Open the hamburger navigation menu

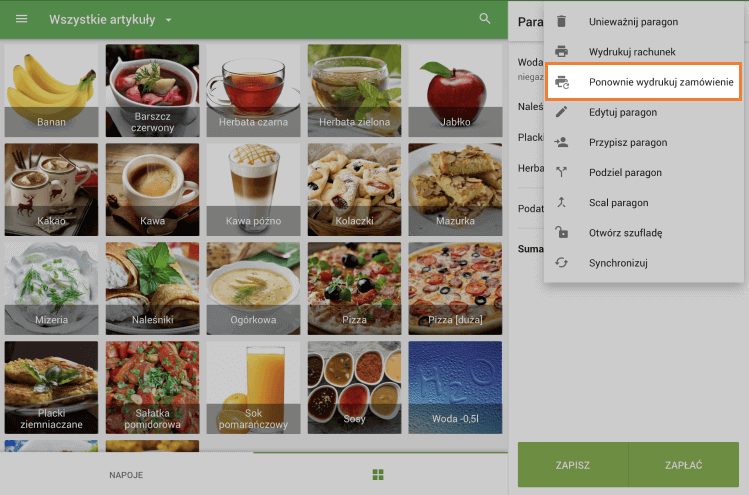[22, 19]
